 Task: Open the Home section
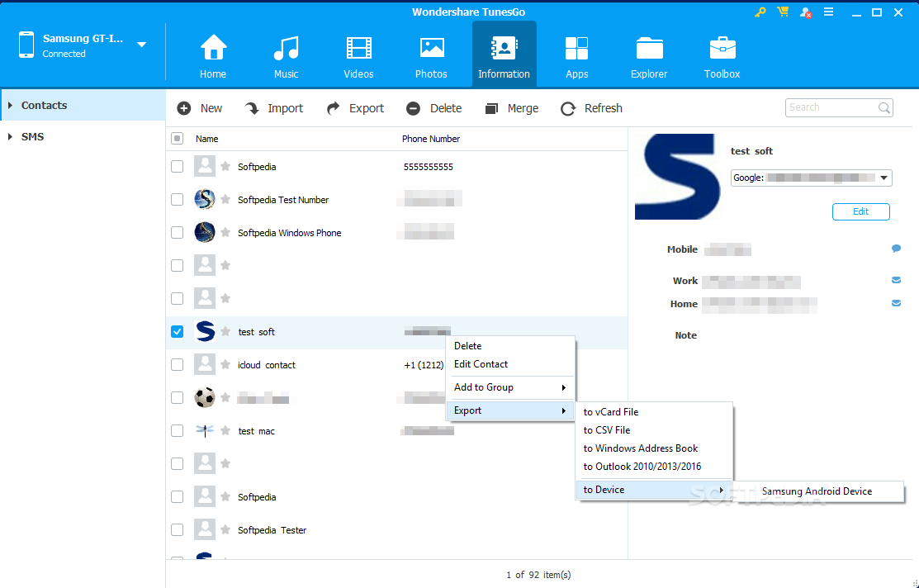[x=213, y=57]
